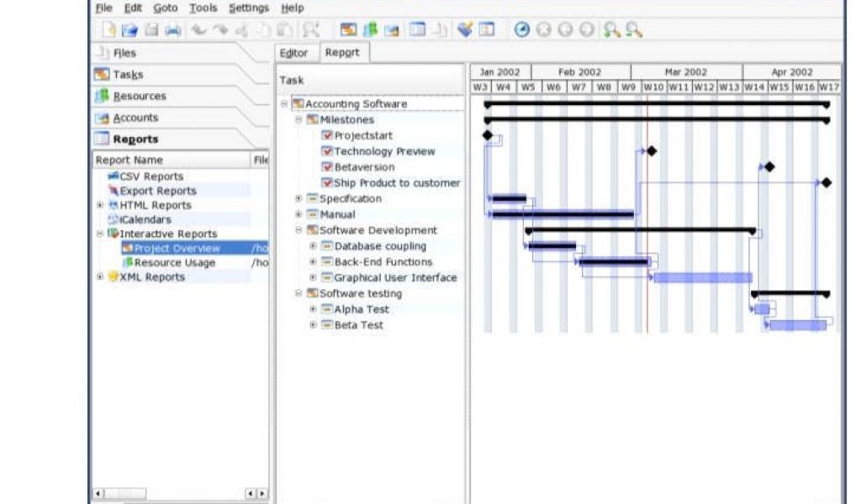Click the Print toolbar icon
The image size is (861, 504).
[x=172, y=30]
